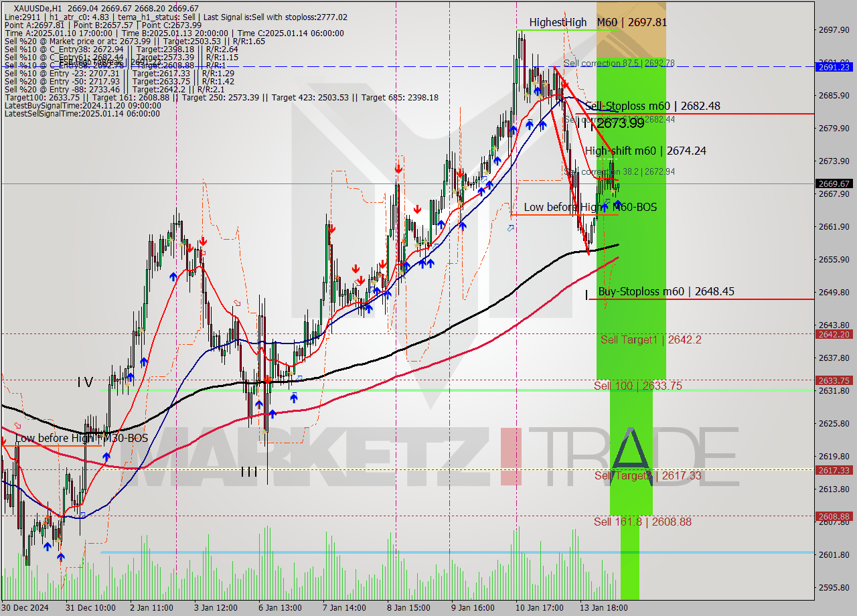Click the Sell %20 @ Entry -88: 2733.46 line

pos(114,89)
